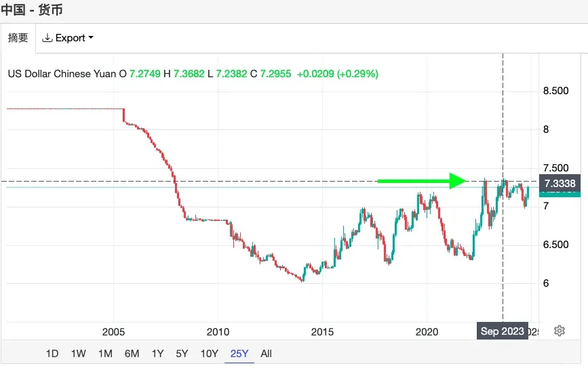
Task: Click the 6.500 price axis label
Action: [555, 245]
